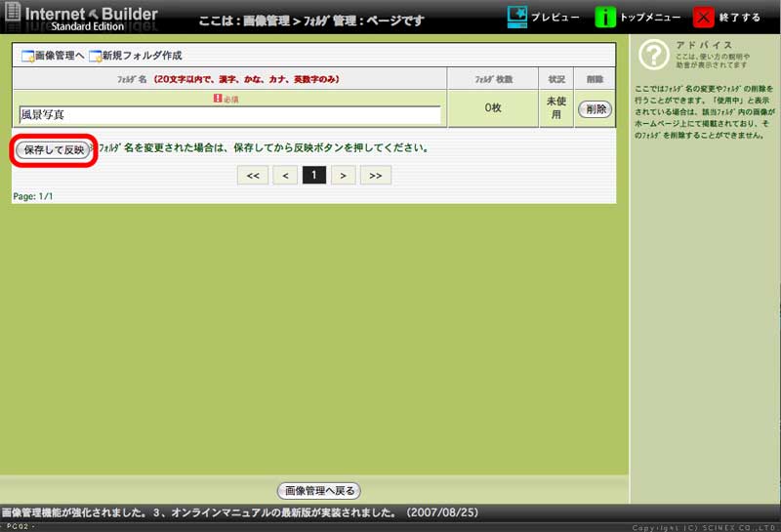This screenshot has width=781, height=532.
Task: Jump to last page with >> button
Action: tap(375, 176)
